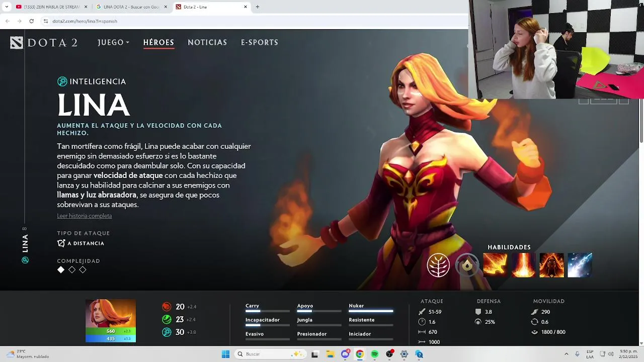The image size is (644, 362).
Task: Click the magic resistance icon
Action: (478, 322)
